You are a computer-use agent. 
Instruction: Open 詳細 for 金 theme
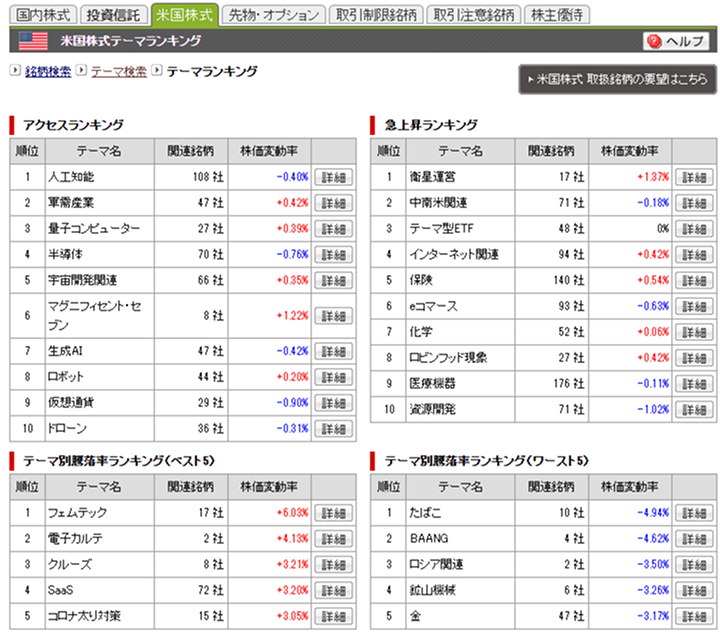(694, 616)
